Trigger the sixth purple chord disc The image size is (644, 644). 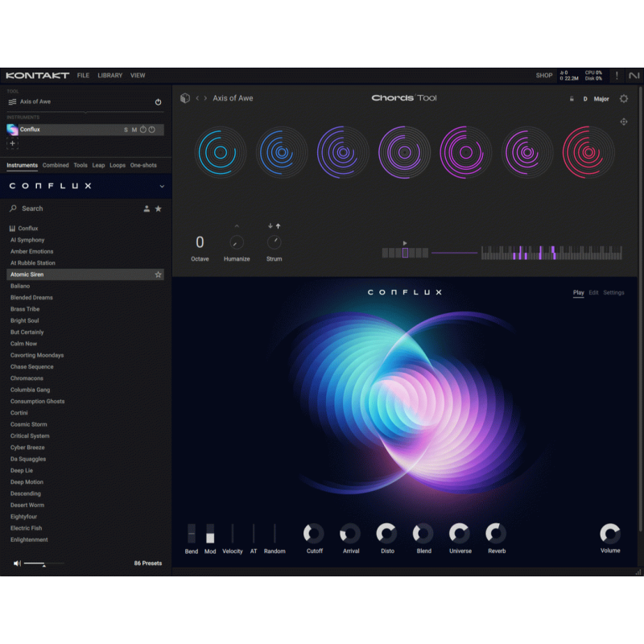click(x=527, y=152)
